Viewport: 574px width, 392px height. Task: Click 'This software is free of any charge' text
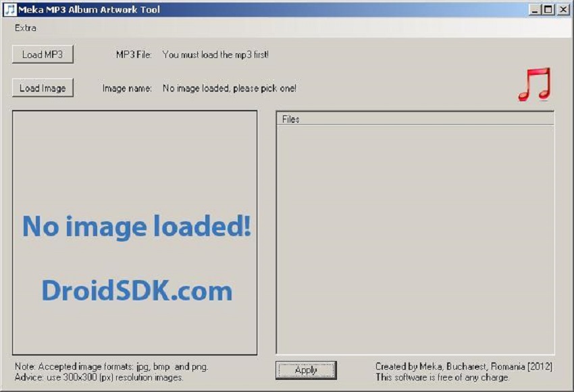[442, 377]
